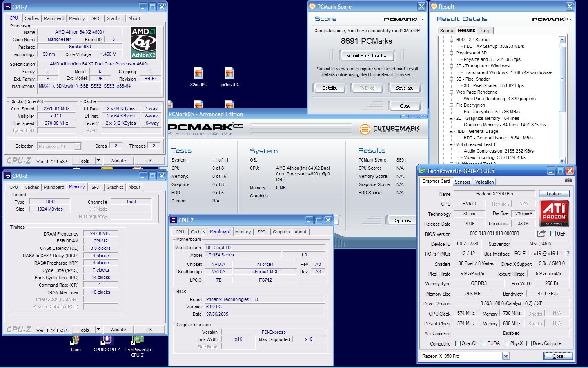Click the Details... button in PCMark Score
The image size is (588, 368).
(331, 88)
